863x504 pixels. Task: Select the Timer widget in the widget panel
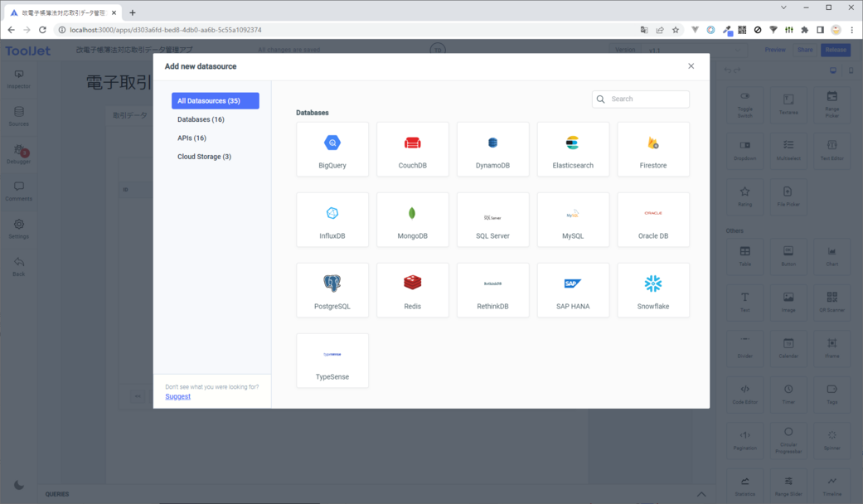pyautogui.click(x=788, y=394)
